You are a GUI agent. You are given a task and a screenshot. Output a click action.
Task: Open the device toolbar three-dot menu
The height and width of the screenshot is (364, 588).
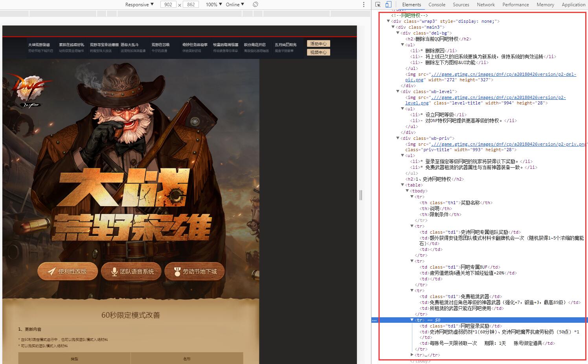click(364, 4)
